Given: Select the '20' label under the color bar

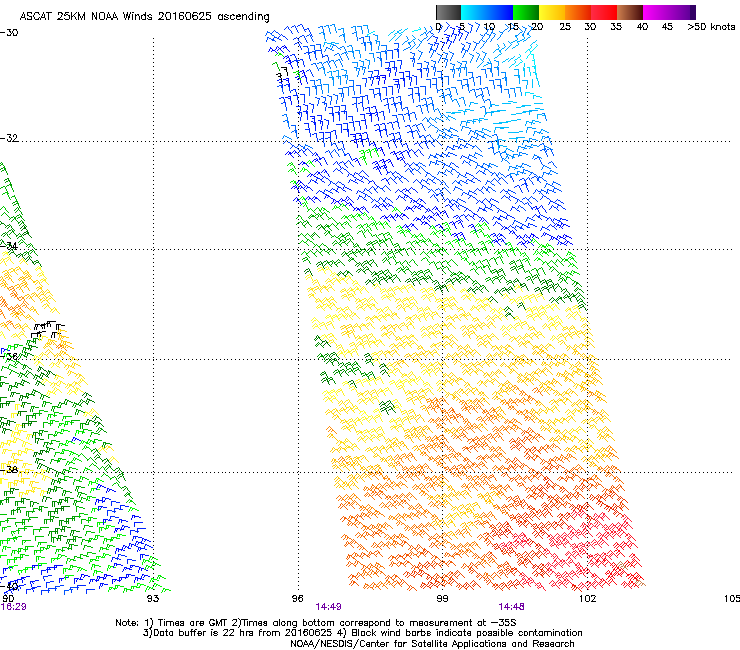Looking at the screenshot, I should click(537, 27).
